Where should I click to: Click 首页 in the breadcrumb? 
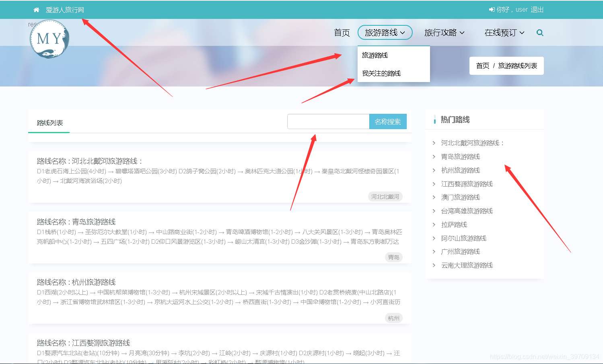[482, 66]
